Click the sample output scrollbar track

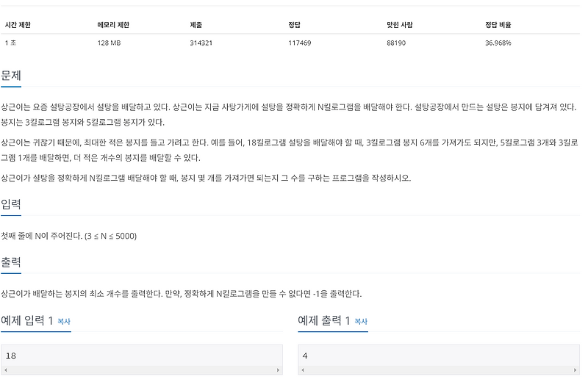[439, 370]
